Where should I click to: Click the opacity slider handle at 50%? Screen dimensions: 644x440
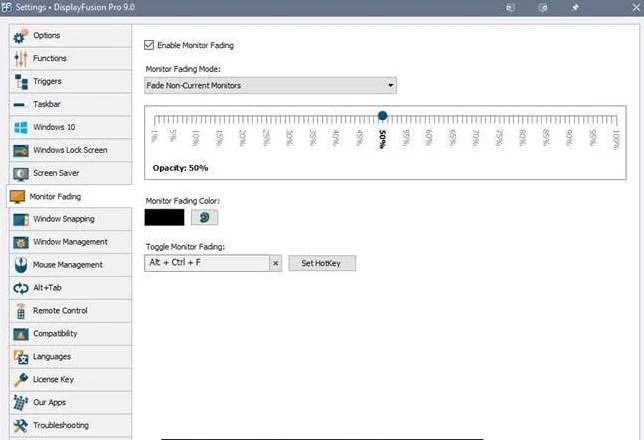coord(382,116)
